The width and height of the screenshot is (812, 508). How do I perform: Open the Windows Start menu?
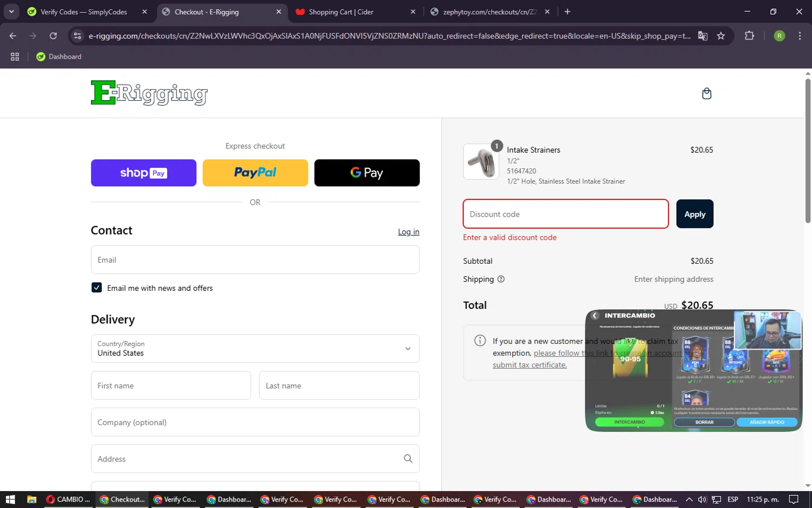(x=10, y=499)
